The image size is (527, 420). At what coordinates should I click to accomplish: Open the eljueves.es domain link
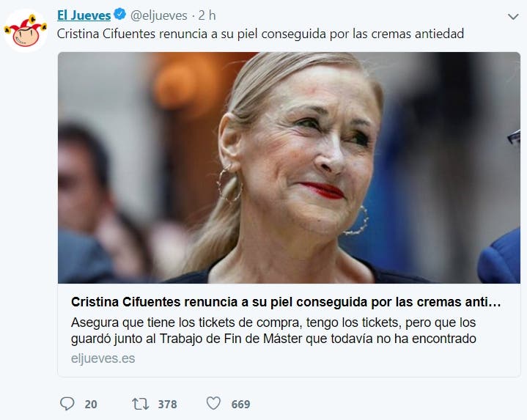pyautogui.click(x=103, y=358)
